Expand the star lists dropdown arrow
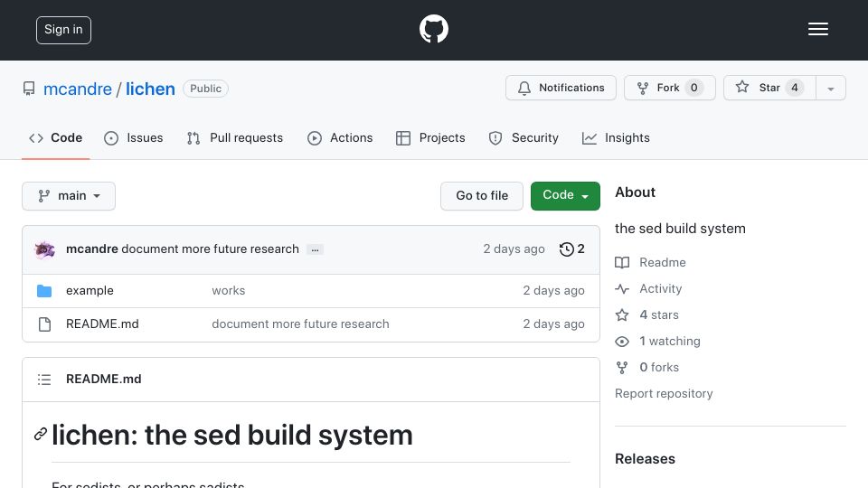This screenshot has height=488, width=868. pos(830,89)
